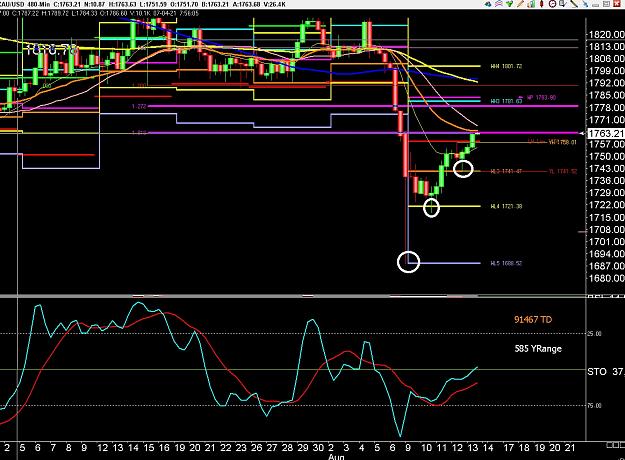Click the 75.00 stochastic level label
Screen dimensions: 625x460
tap(594, 405)
